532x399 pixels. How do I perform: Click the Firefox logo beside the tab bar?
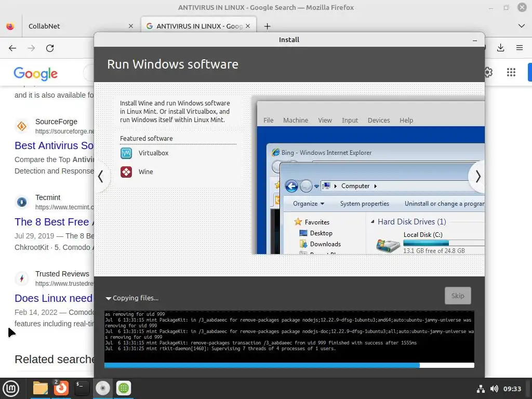tap(10, 26)
